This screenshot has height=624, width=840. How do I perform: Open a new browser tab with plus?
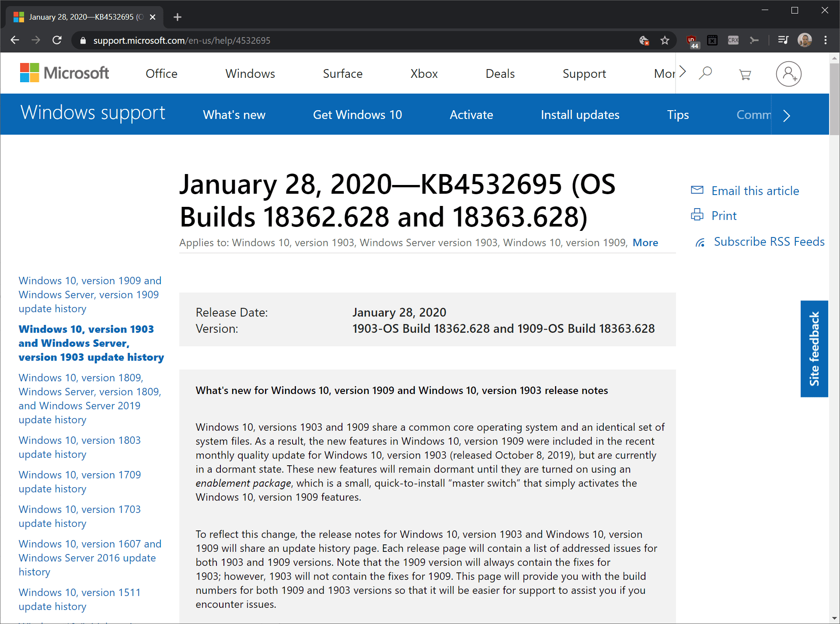pos(177,17)
